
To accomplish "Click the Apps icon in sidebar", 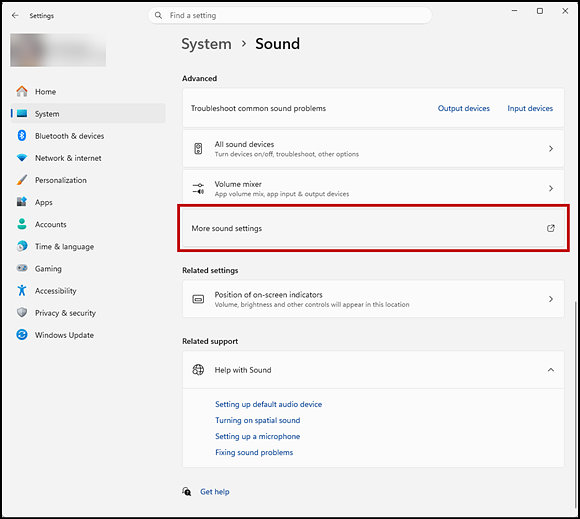I will pyautogui.click(x=22, y=202).
